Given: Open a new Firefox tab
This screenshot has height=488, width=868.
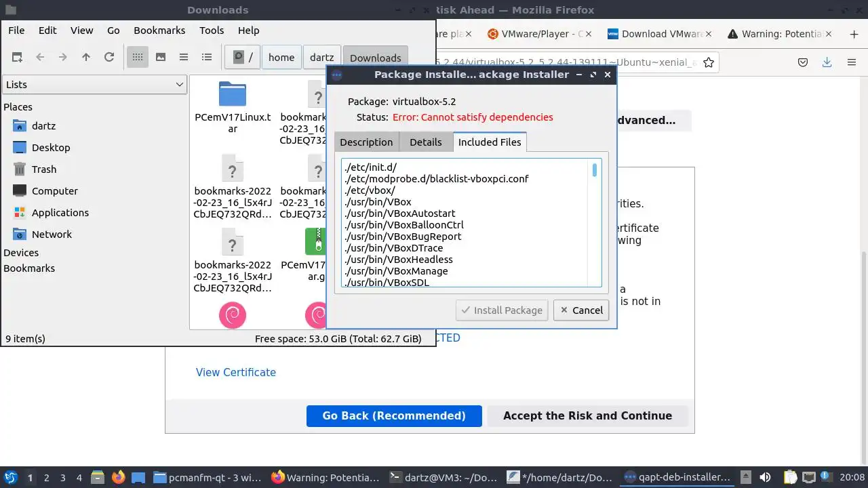Looking at the screenshot, I should (854, 34).
